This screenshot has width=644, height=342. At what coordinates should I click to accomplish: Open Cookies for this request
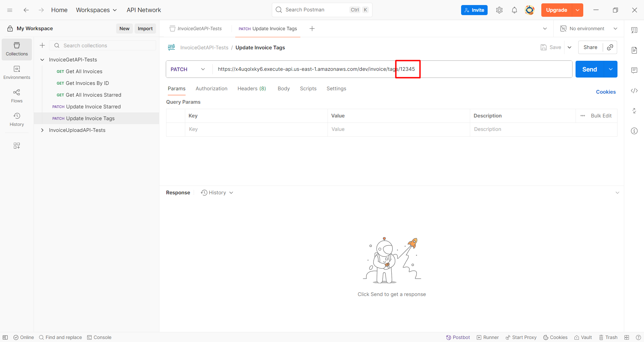pos(605,92)
